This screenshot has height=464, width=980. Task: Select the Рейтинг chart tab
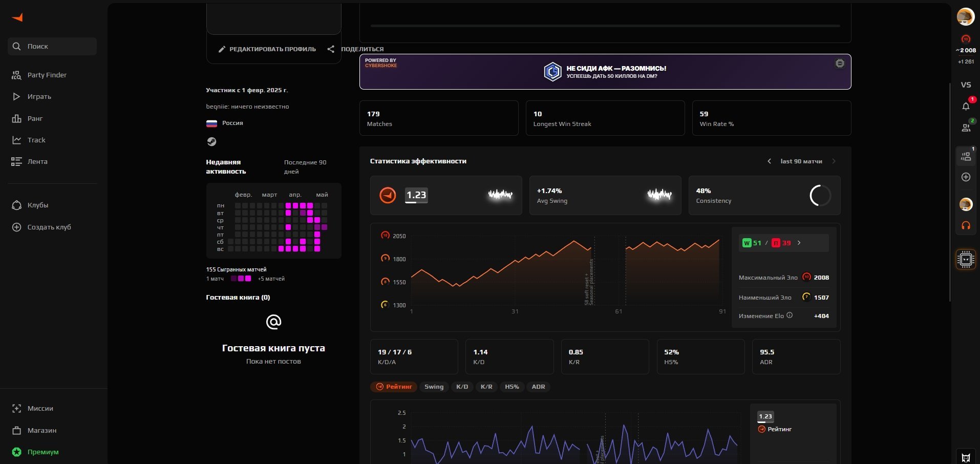pos(394,387)
